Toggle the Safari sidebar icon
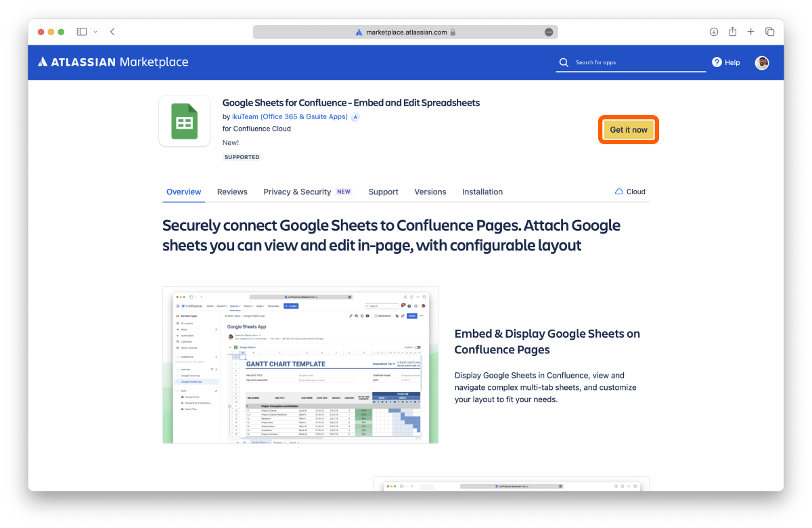This screenshot has width=812, height=528. click(82, 32)
